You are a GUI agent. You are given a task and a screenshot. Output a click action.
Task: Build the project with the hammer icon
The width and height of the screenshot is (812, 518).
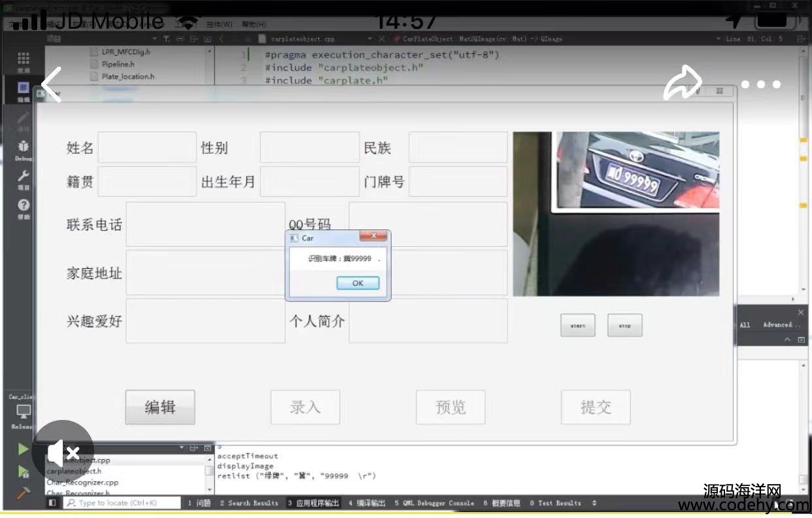(24, 493)
